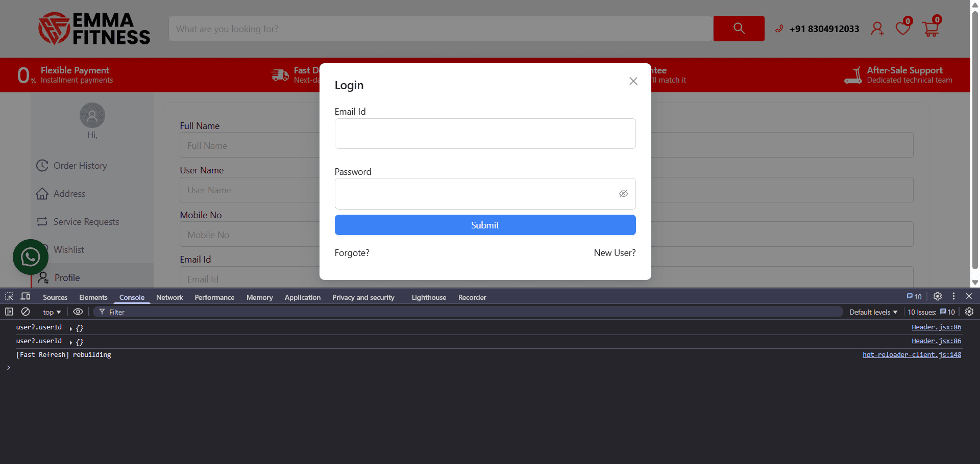Toggle the console sidebar panel icon
This screenshot has width=980, height=464.
[x=9, y=312]
